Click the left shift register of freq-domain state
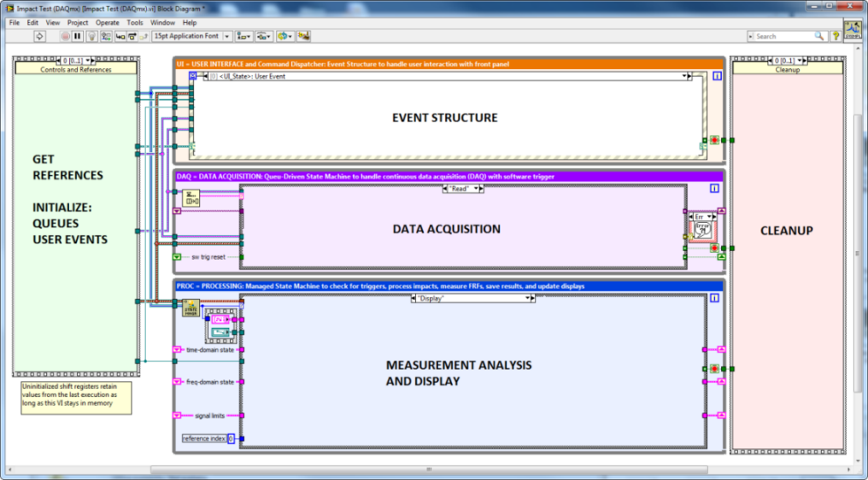This screenshot has width=868, height=480. [x=177, y=382]
